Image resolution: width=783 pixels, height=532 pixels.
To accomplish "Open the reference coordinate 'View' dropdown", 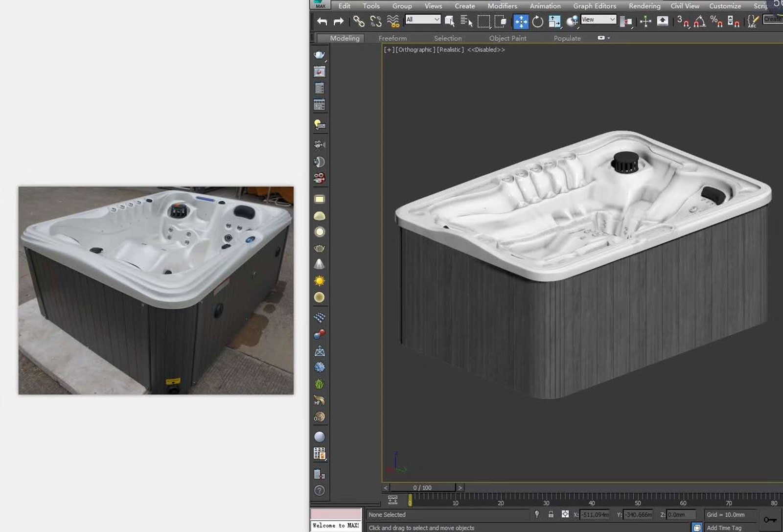I will (x=598, y=20).
